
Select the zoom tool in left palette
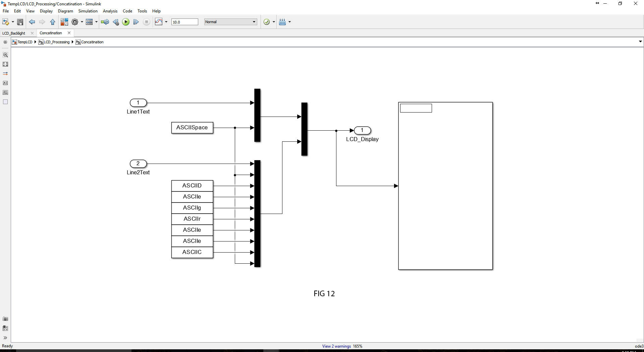click(x=6, y=55)
